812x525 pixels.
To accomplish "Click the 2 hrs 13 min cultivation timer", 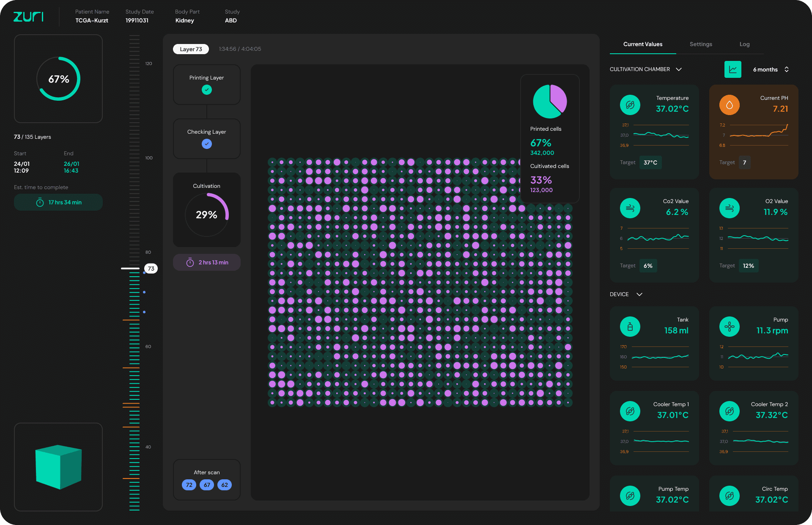I will pos(207,263).
